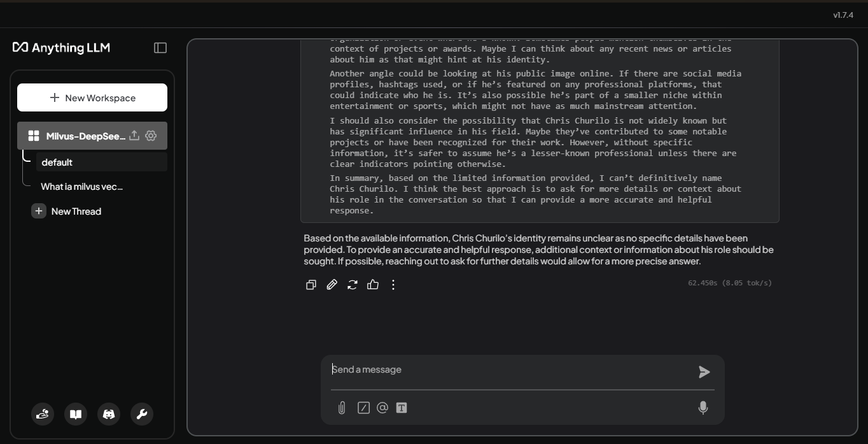Image resolution: width=868 pixels, height=444 pixels.
Task: Edit the response with pencil icon
Action: click(332, 285)
